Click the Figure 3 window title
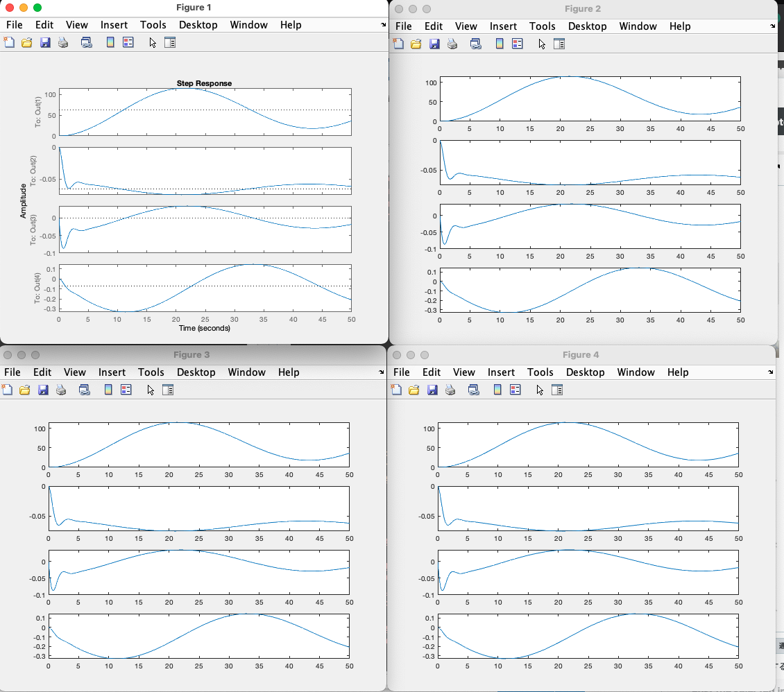The height and width of the screenshot is (692, 784). pyautogui.click(x=191, y=355)
